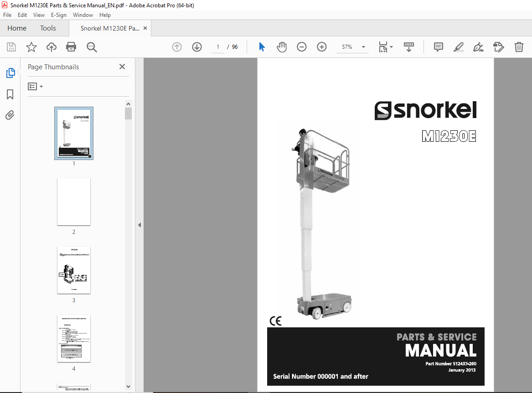Screen dimensions: 532x393
Task: Click the delete trash icon
Action: pyautogui.click(x=519, y=47)
